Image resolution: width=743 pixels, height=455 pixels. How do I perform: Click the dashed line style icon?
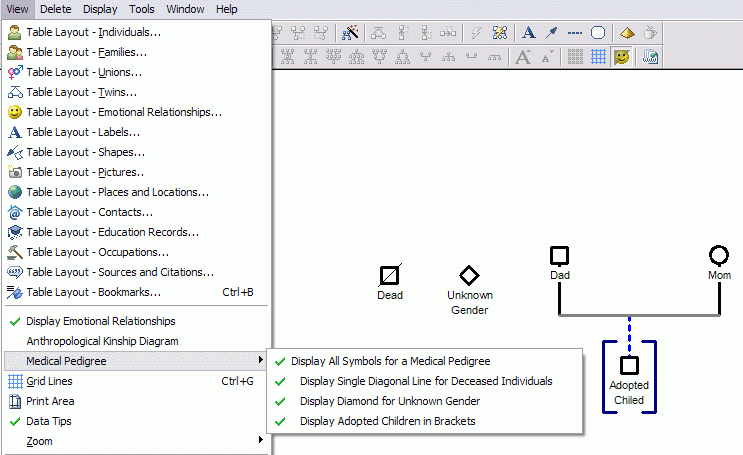tap(575, 33)
